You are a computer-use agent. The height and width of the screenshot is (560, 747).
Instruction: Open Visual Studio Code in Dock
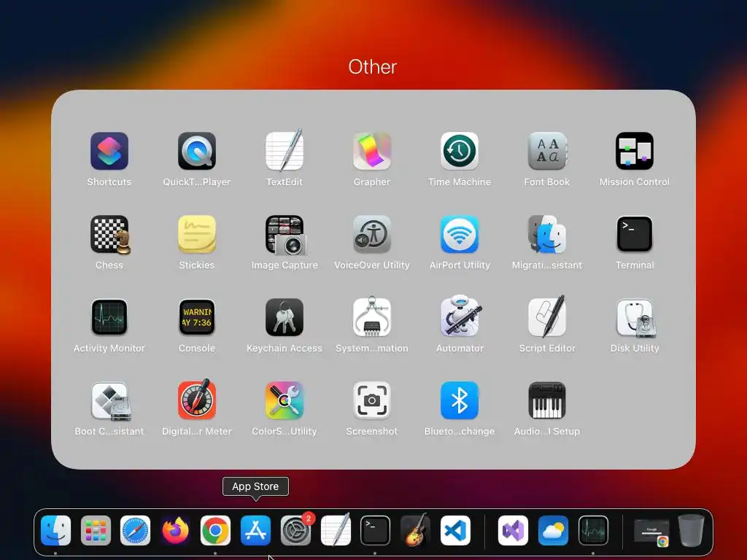tap(455, 531)
